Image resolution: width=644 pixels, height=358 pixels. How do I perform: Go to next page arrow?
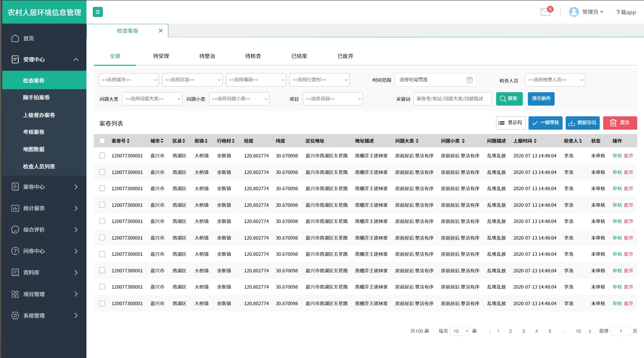coord(590,331)
